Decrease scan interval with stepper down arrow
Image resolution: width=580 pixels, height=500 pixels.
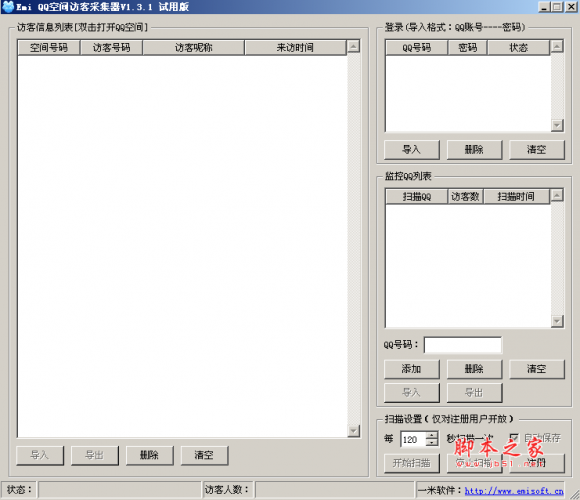tap(432, 443)
